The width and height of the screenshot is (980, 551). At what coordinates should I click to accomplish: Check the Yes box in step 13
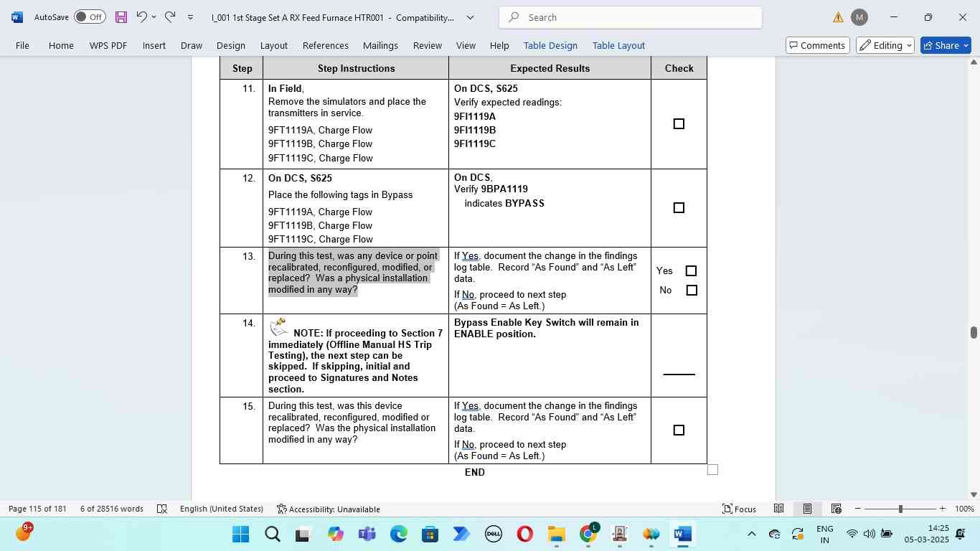pos(691,271)
